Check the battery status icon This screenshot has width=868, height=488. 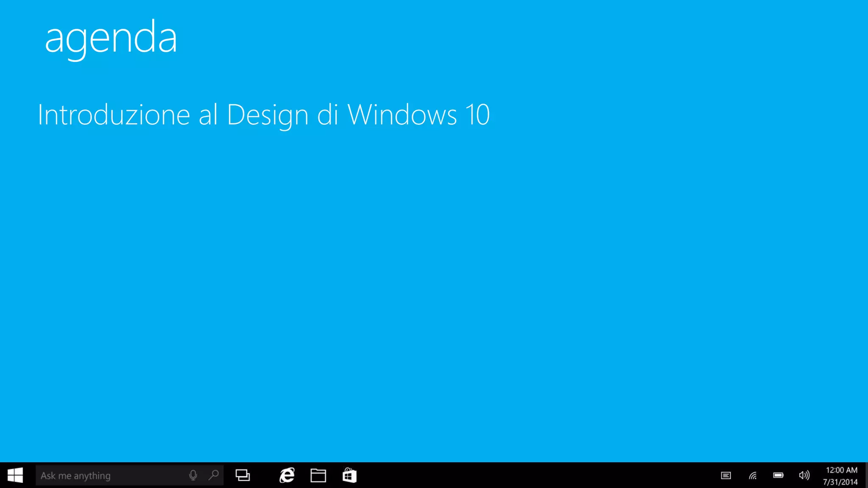coord(778,475)
